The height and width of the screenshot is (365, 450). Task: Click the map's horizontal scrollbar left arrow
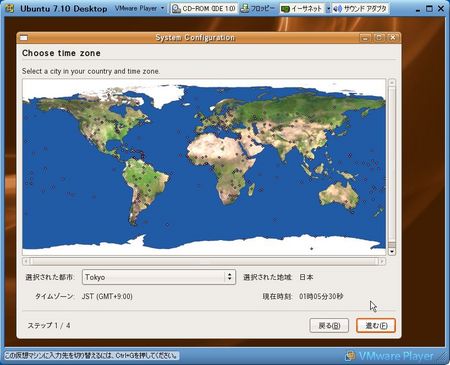click(27, 261)
